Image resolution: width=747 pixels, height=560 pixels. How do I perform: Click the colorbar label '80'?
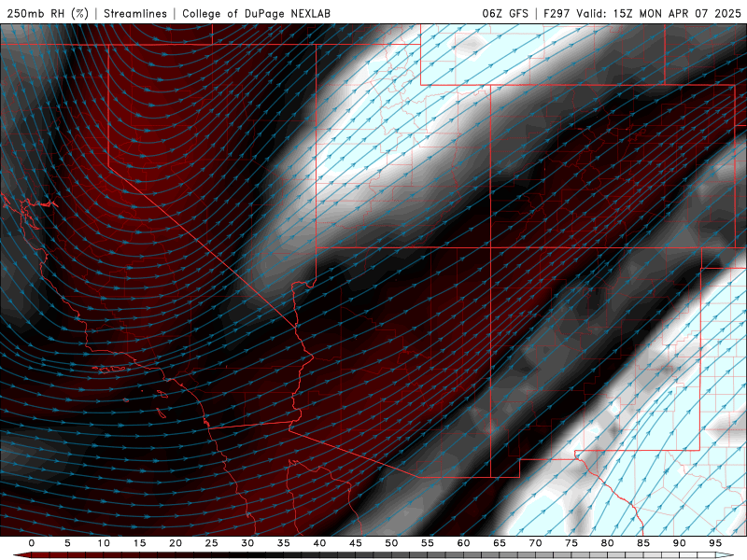pyautogui.click(x=608, y=543)
